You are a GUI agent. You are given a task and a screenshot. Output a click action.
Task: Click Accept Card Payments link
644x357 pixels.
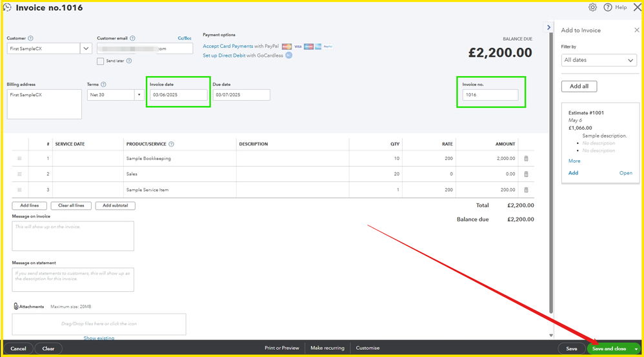228,46
